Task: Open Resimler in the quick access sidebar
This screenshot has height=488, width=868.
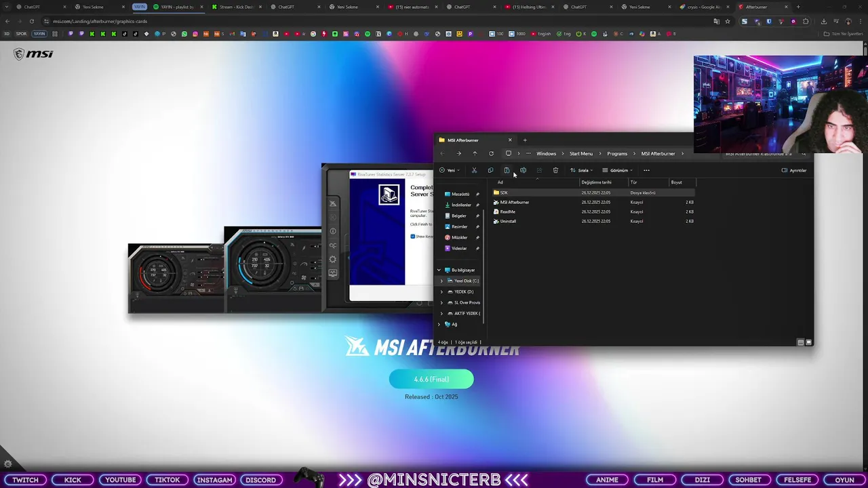Action: (x=459, y=226)
